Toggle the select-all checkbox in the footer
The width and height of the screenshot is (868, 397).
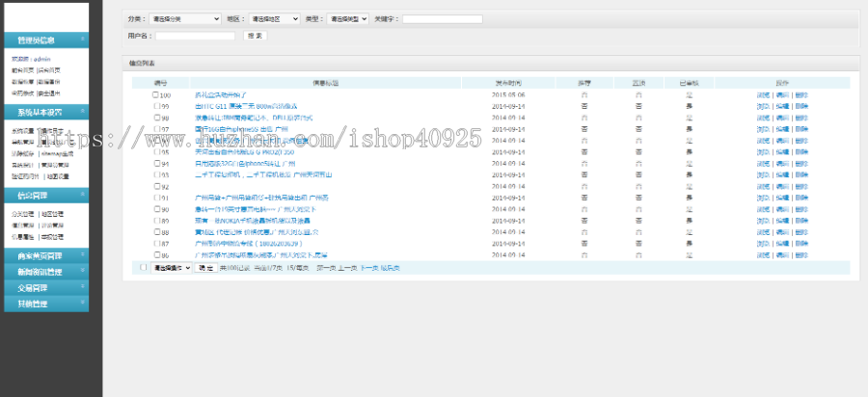point(144,267)
